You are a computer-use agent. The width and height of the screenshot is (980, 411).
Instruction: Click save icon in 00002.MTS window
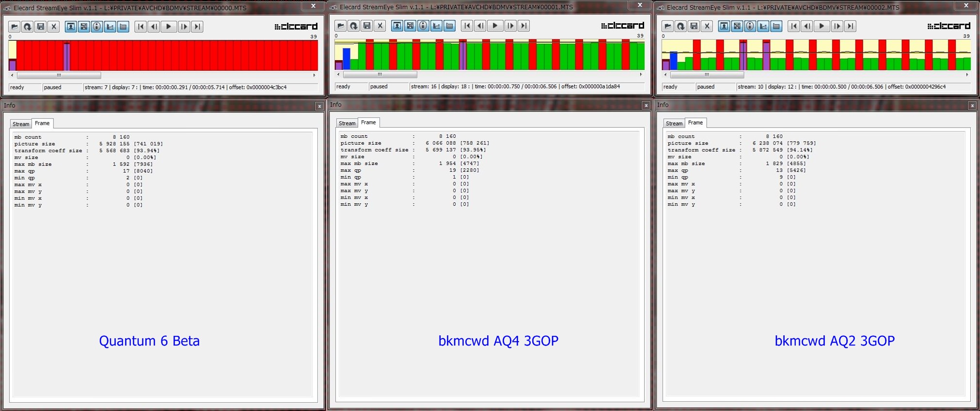(x=694, y=26)
